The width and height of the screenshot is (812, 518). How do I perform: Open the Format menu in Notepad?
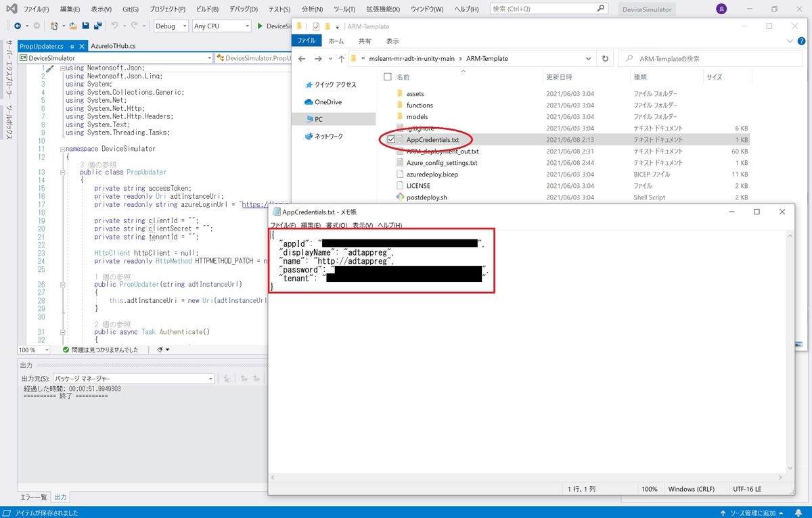(336, 225)
